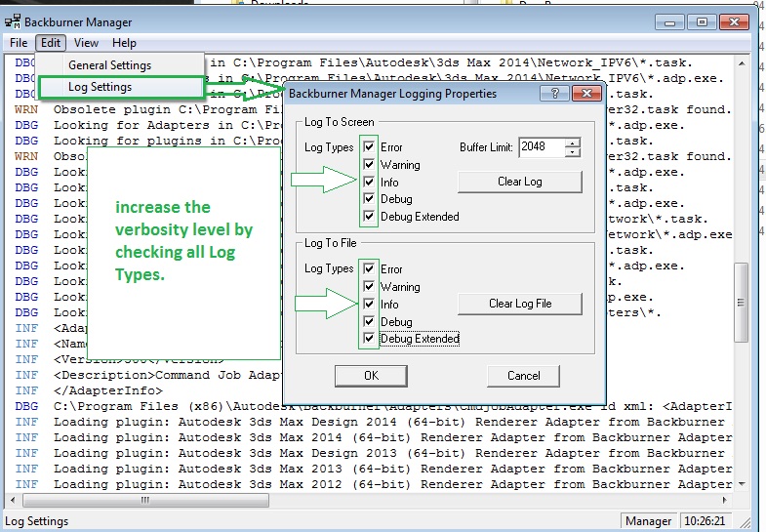This screenshot has width=766, height=532.
Task: Select the 3ds Max 2013 plugin log line
Action: (x=374, y=469)
